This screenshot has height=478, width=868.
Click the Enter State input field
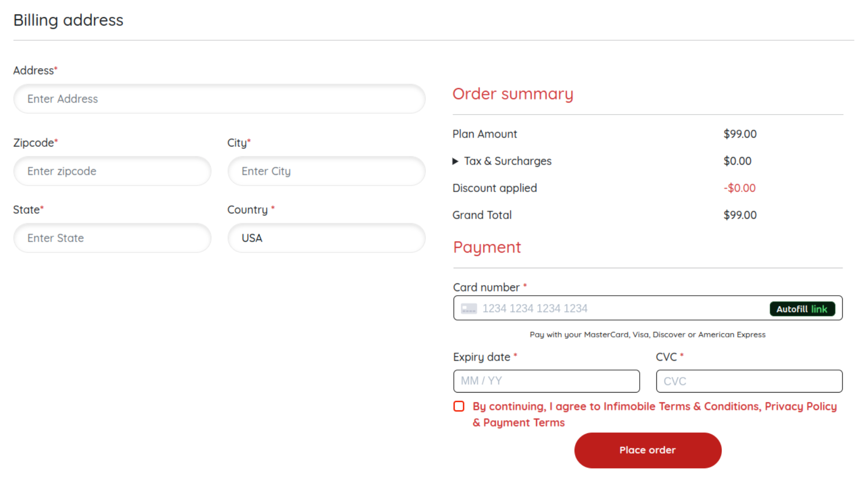point(112,238)
